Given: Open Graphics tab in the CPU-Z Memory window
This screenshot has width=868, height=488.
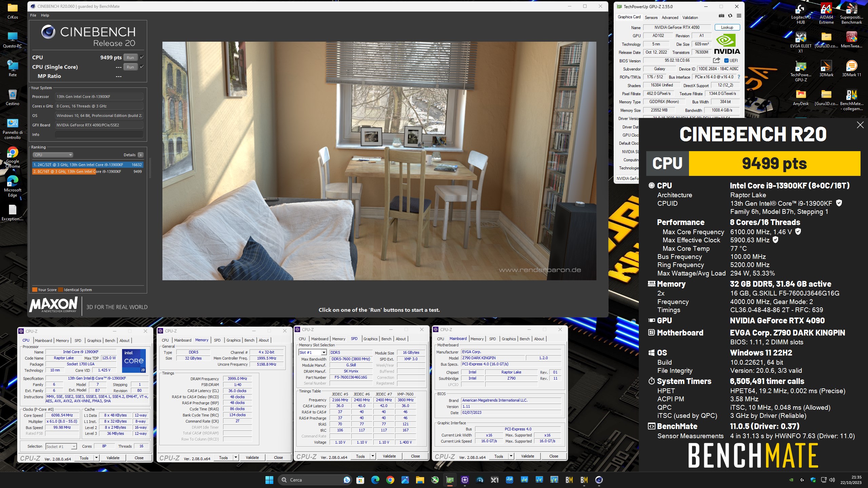Looking at the screenshot, I should pyautogui.click(x=234, y=340).
